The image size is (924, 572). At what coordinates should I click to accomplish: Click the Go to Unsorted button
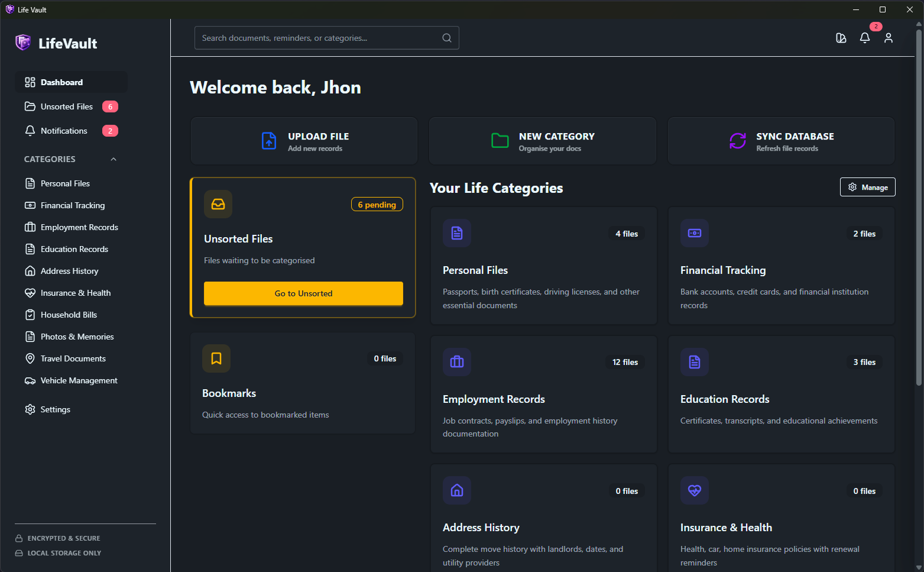point(303,293)
